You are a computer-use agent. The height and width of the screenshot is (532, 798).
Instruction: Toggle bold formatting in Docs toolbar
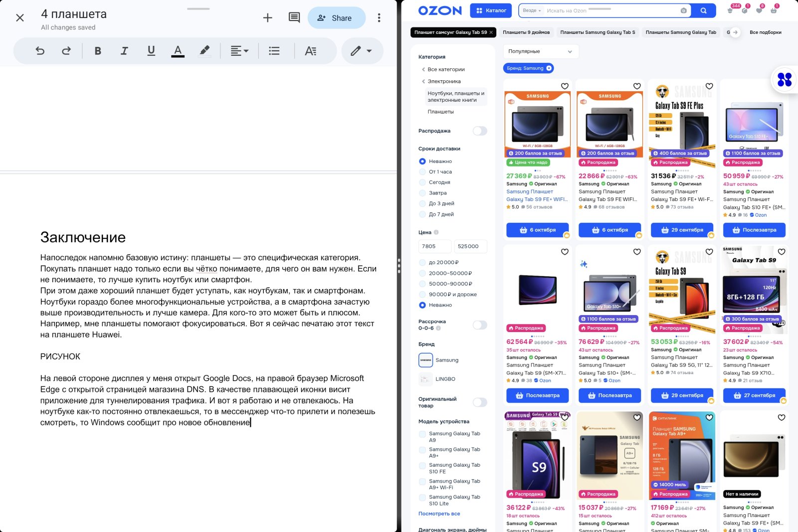point(98,50)
